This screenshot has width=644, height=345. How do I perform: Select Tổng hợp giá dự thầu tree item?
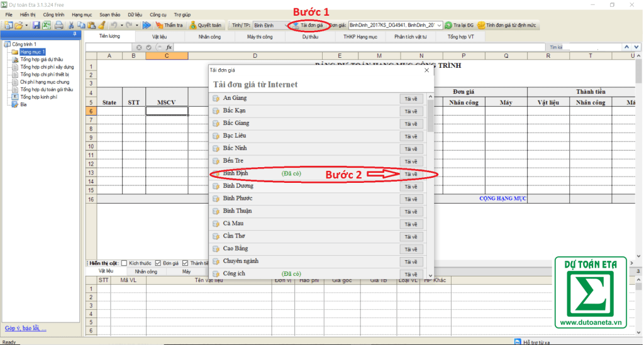[42, 60]
